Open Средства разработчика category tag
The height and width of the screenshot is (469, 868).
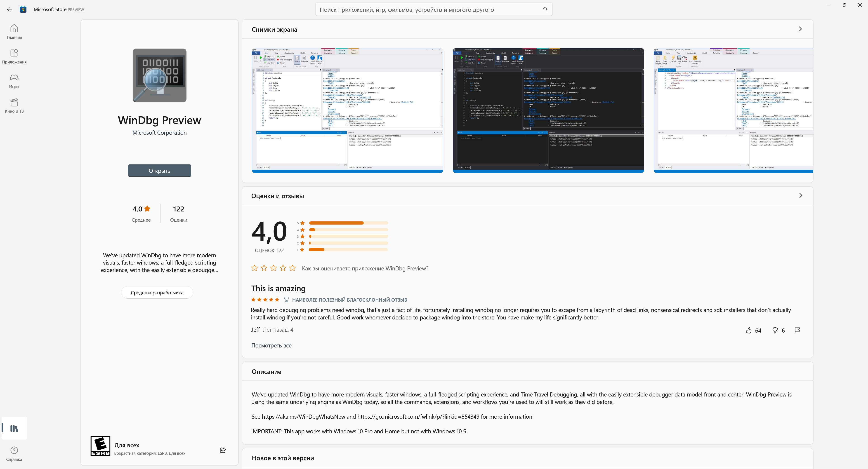[157, 293]
